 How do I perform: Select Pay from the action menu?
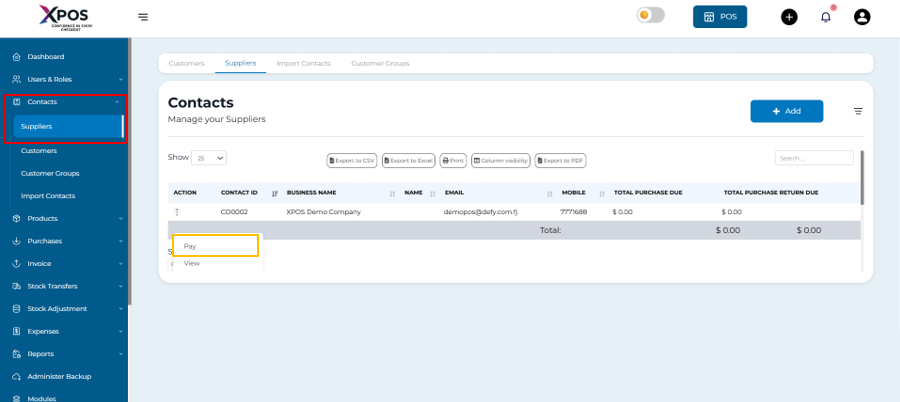[214, 245]
